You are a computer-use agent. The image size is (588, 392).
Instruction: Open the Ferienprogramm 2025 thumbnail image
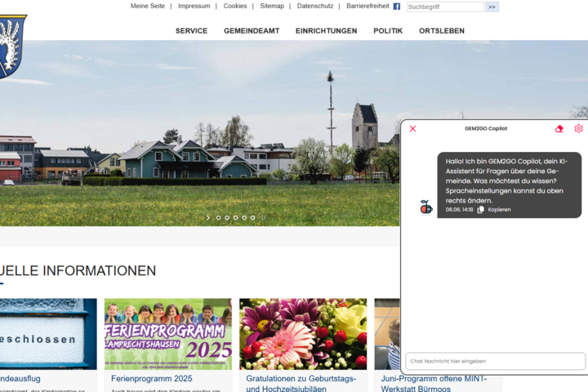point(168,334)
